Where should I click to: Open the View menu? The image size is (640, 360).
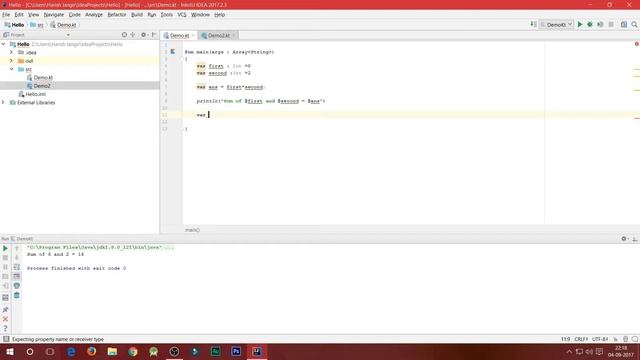tap(33, 14)
